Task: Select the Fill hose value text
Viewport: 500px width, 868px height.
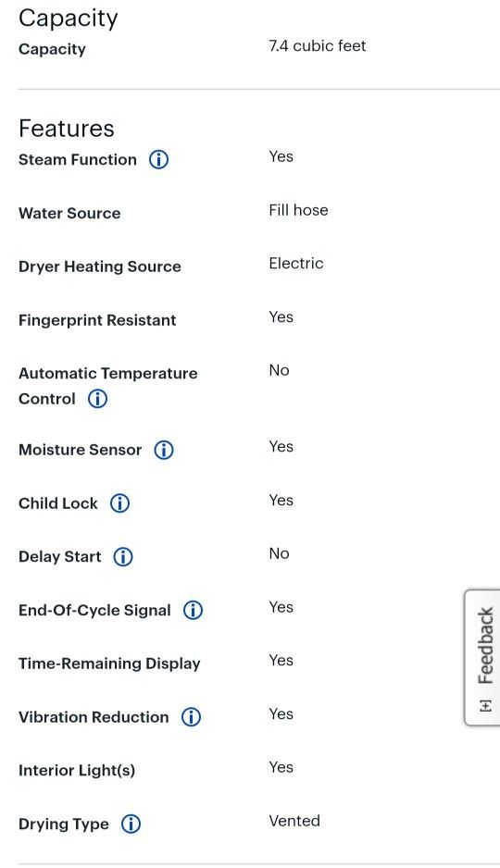Action: pos(298,210)
